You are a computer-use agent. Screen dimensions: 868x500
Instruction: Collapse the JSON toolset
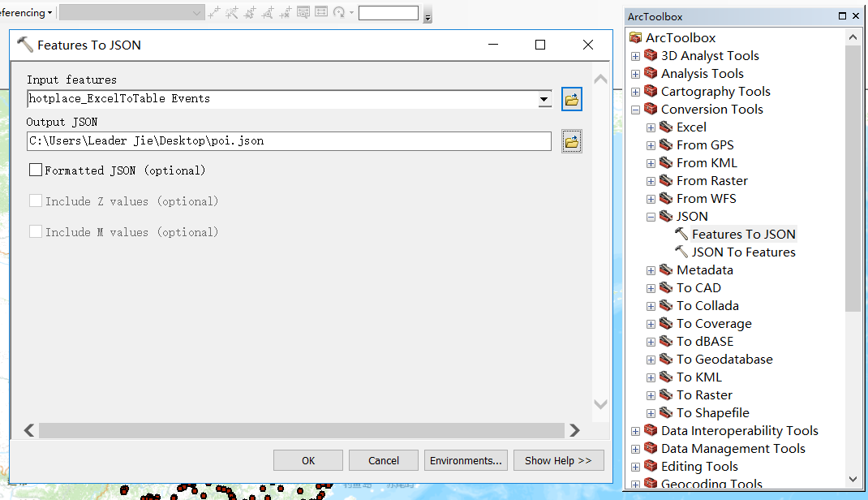click(651, 217)
